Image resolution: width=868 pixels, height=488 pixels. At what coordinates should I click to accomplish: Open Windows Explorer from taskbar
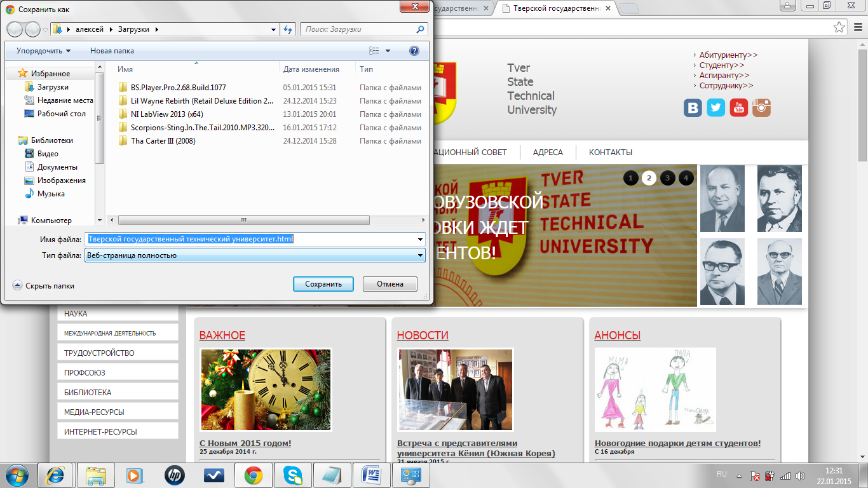tap(96, 475)
